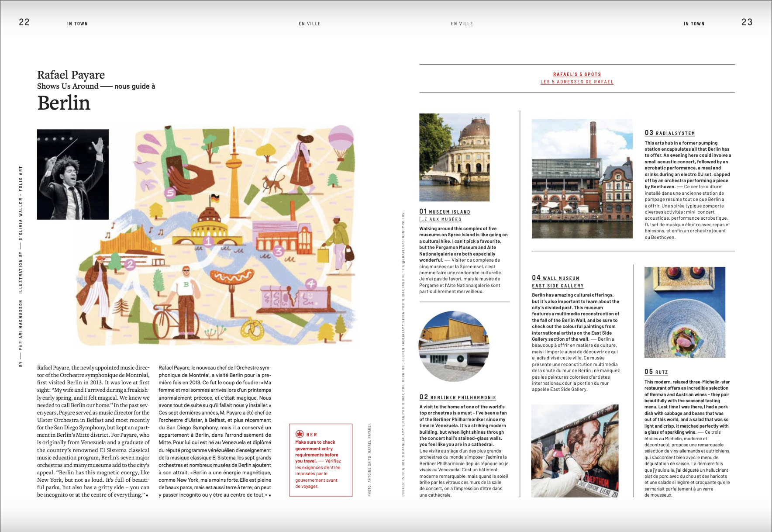Viewport: 772px width, 532px height.
Task: Click the pink circle marker numbered 3 on the map
Action: [x=278, y=251]
